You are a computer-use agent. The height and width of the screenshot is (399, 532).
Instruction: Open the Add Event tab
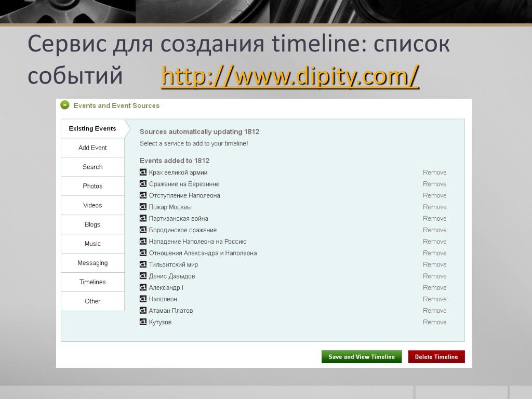click(92, 148)
